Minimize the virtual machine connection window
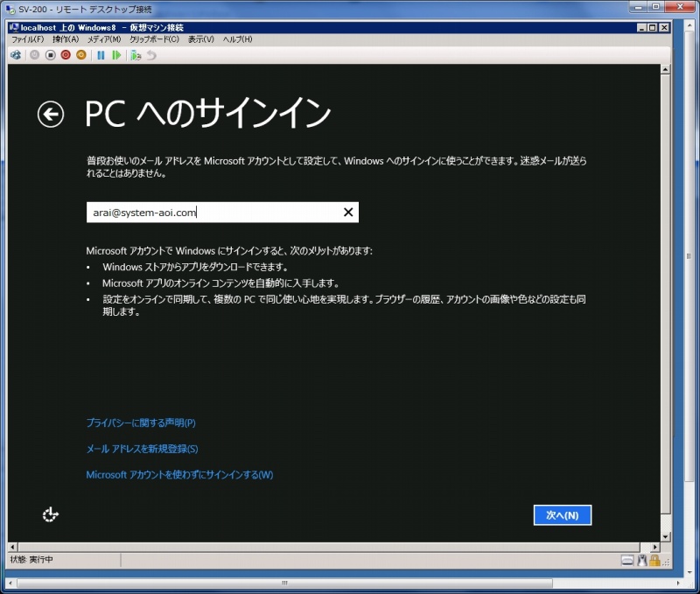The width and height of the screenshot is (700, 594). (641, 28)
